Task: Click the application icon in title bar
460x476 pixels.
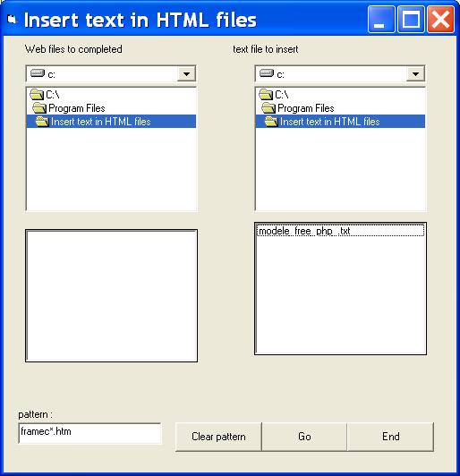Action: tap(12, 20)
